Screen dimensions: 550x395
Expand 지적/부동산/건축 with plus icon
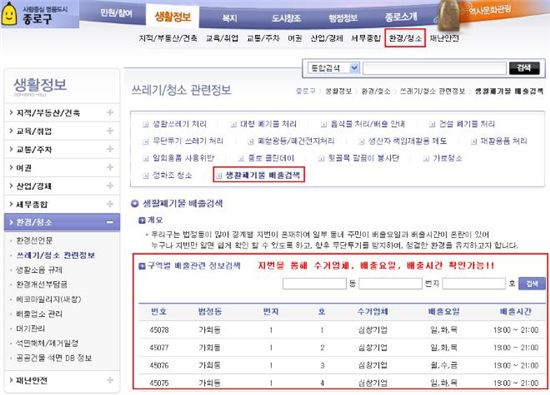[x=110, y=113]
